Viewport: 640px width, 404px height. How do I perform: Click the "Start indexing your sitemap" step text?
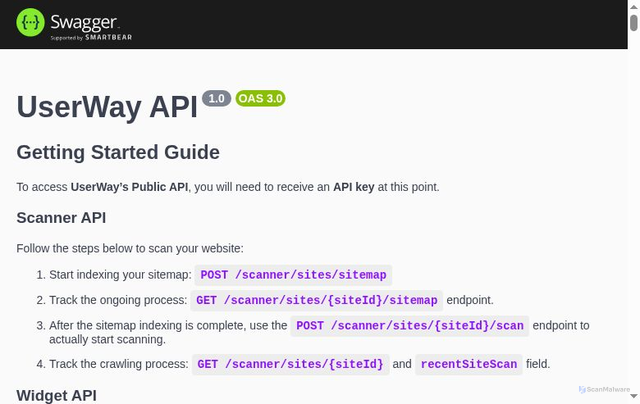click(x=120, y=275)
